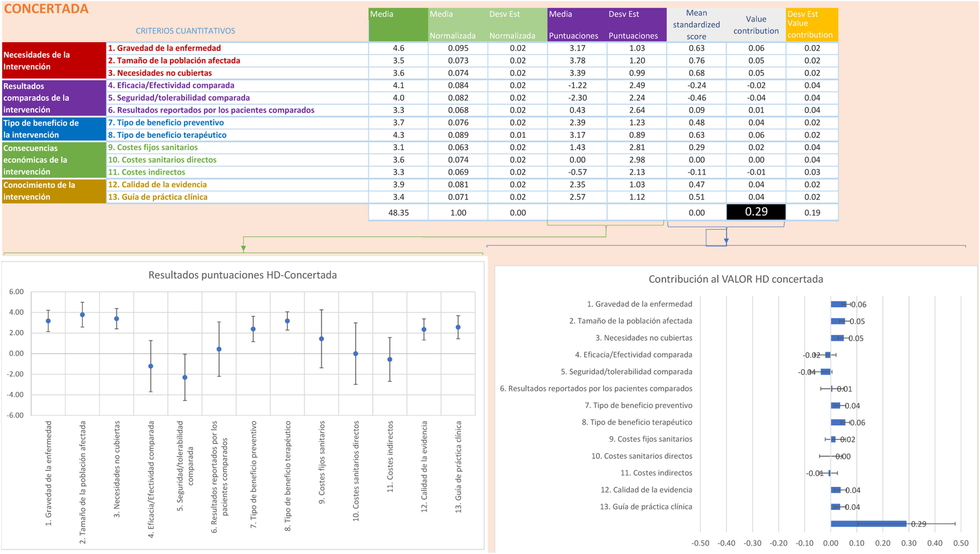Select the Necesidades de la Intervención red category cell
Viewport: 980px width, 554px height.
pos(54,60)
